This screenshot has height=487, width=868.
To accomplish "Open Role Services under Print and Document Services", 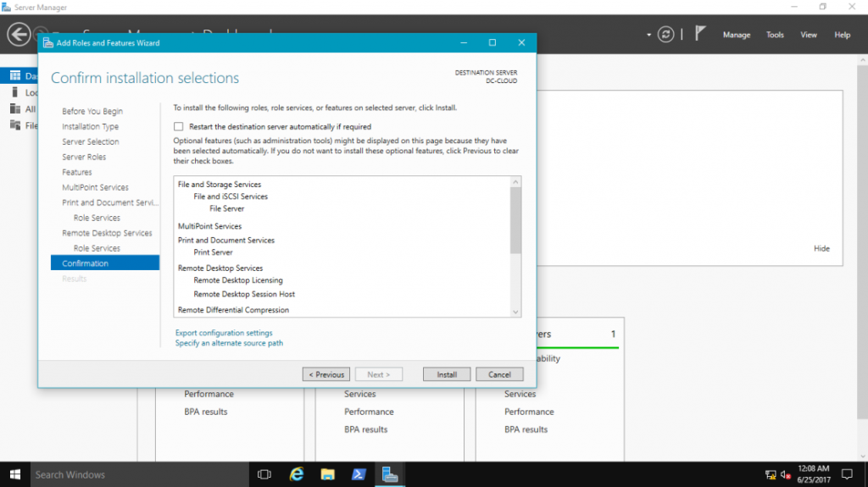I will click(97, 218).
